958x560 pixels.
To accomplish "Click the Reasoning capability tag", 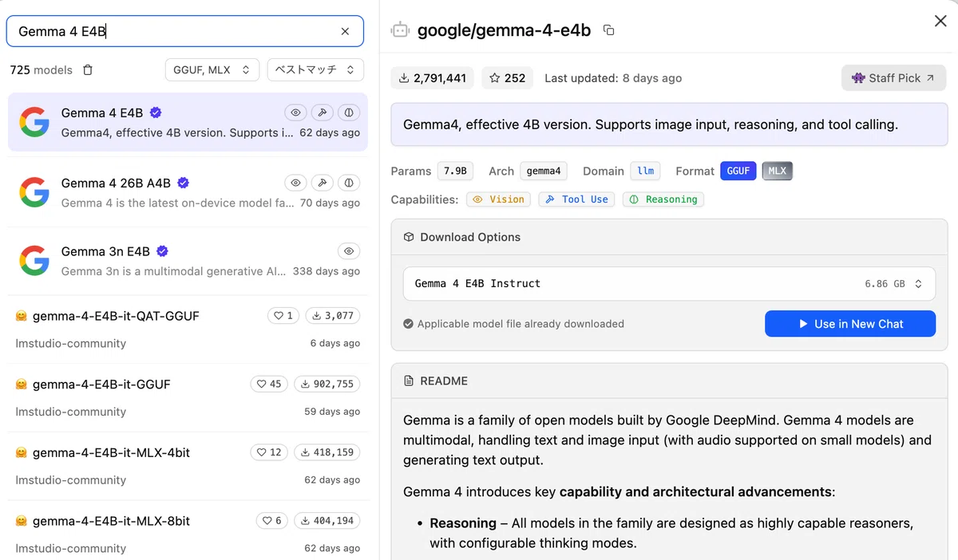I will [663, 199].
